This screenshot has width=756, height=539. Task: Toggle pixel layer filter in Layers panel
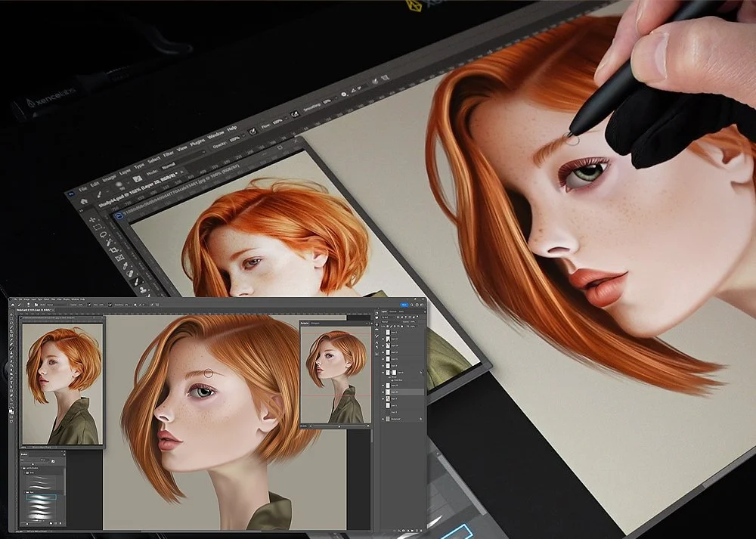click(x=398, y=318)
